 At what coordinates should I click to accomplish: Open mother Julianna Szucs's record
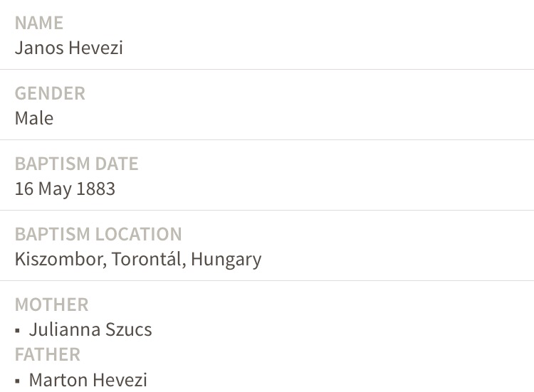point(90,330)
